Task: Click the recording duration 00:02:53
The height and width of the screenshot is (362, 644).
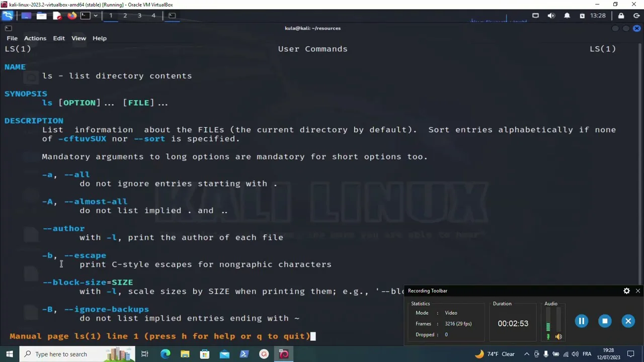Action: (x=513, y=323)
